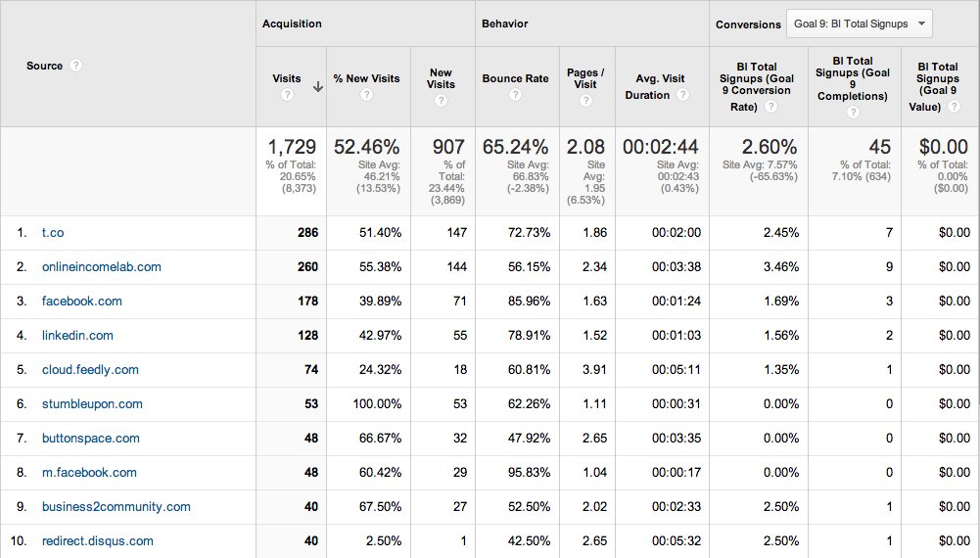Open help icon beside Source header
980x558 pixels.
click(75, 66)
